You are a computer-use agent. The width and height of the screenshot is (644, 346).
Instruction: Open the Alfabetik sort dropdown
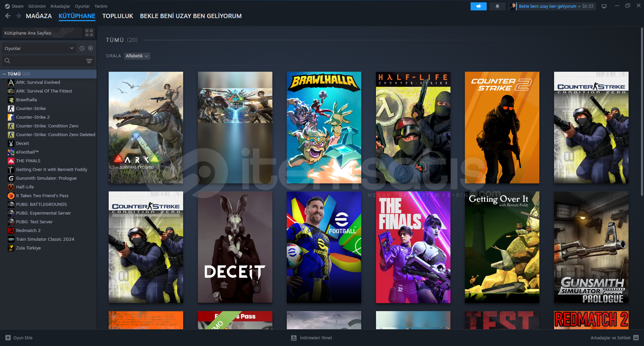coord(137,56)
